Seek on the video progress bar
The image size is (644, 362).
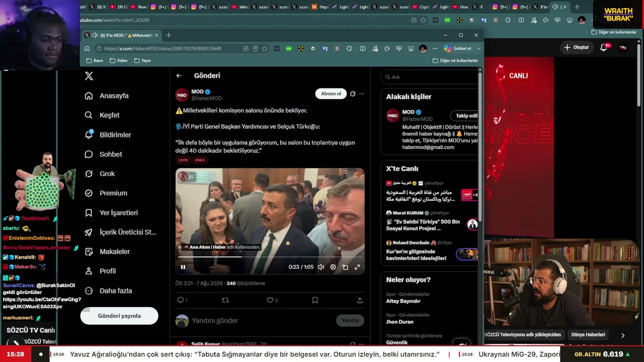pos(270,257)
